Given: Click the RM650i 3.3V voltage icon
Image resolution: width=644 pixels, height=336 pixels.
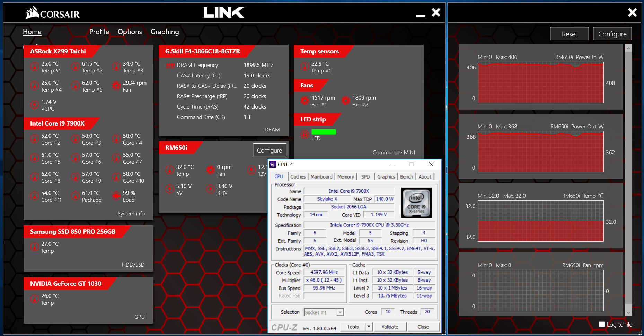Looking at the screenshot, I should pyautogui.click(x=210, y=189).
